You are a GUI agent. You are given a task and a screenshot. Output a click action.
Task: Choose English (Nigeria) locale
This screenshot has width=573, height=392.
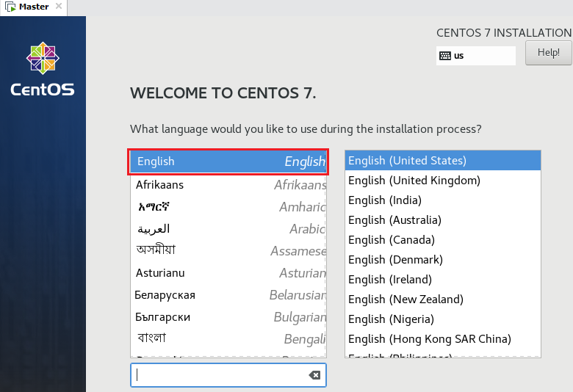point(442,319)
